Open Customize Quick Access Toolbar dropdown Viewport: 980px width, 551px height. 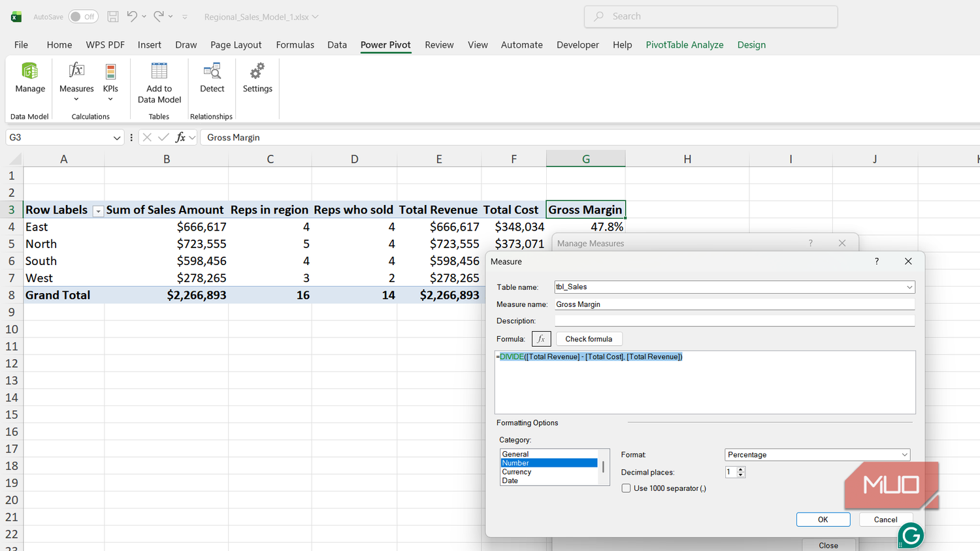(x=185, y=17)
